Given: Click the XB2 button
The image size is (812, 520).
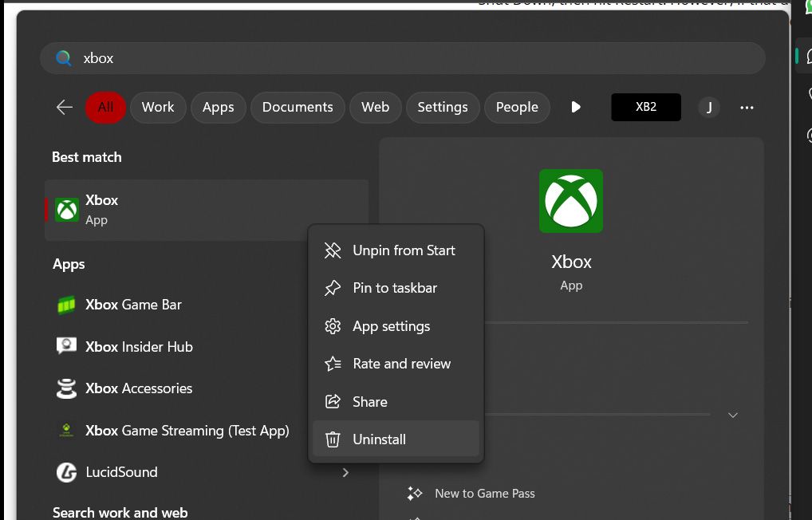Looking at the screenshot, I should [646, 106].
